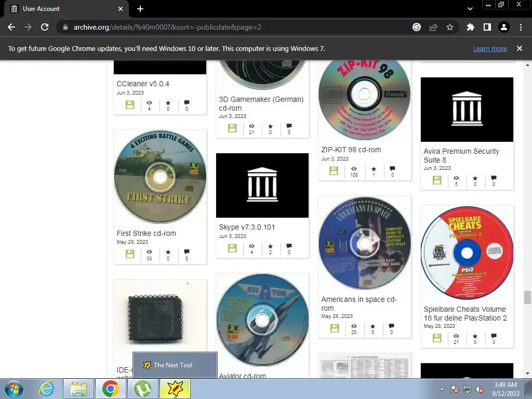Click the site lock icon
This screenshot has width=532, height=399.
(65, 27)
